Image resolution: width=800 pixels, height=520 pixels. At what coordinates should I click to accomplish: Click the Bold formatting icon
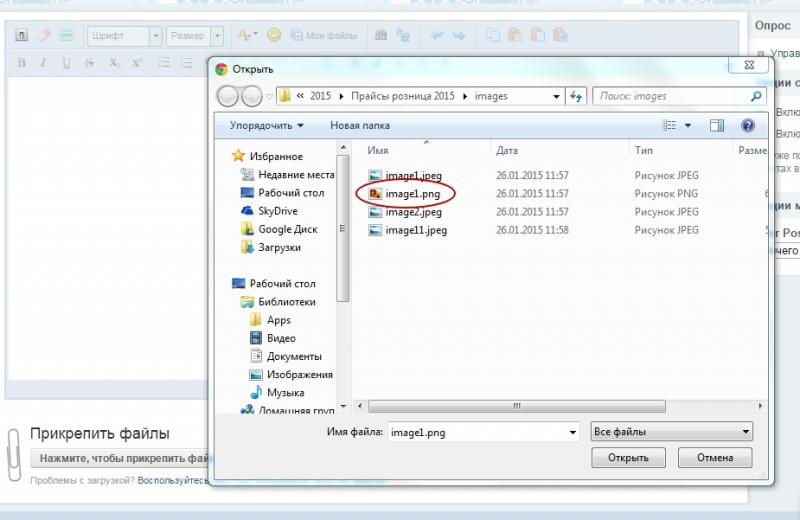point(22,62)
